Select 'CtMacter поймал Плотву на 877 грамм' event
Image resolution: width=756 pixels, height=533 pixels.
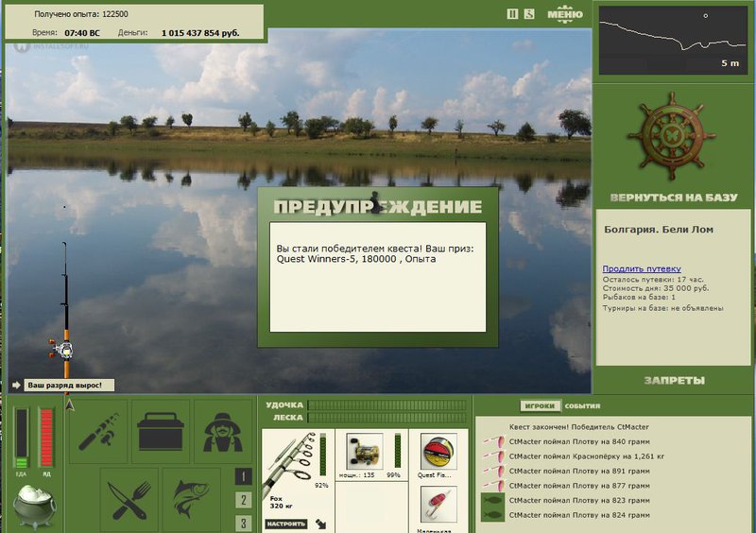point(579,485)
